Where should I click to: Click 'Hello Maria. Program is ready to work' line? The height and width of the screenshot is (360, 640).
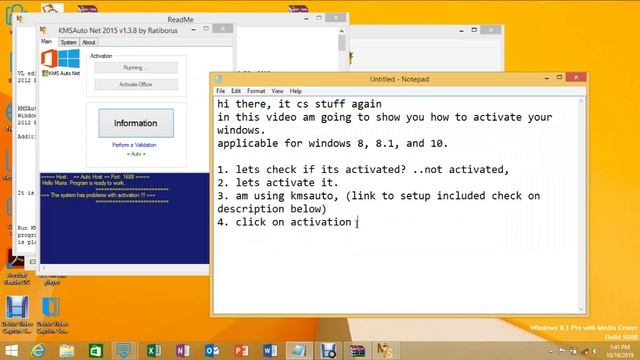tap(83, 183)
